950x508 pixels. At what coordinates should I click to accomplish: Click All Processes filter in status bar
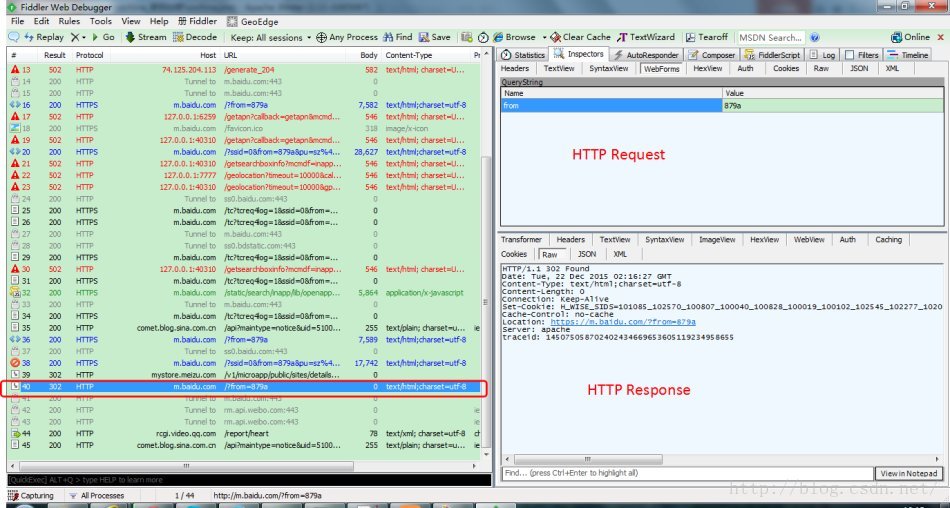(96, 496)
